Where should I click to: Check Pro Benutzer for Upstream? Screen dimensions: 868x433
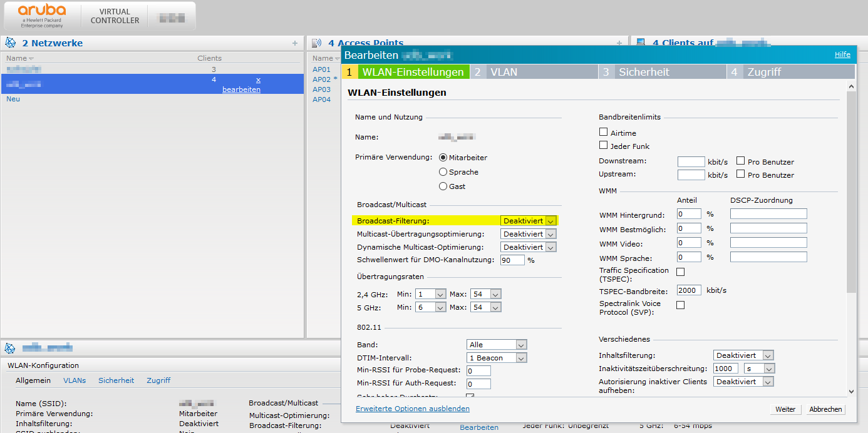tap(741, 175)
